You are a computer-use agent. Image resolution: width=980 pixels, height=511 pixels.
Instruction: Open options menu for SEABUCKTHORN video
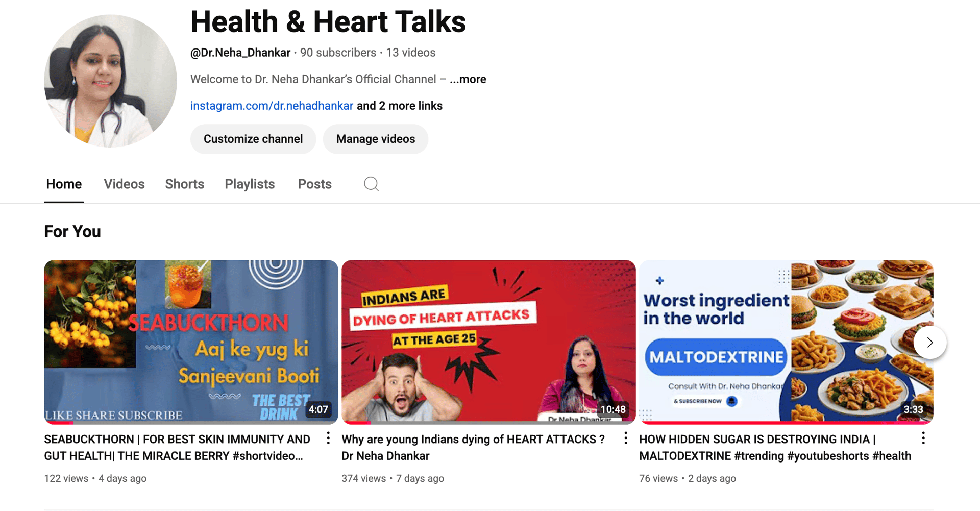click(x=328, y=438)
